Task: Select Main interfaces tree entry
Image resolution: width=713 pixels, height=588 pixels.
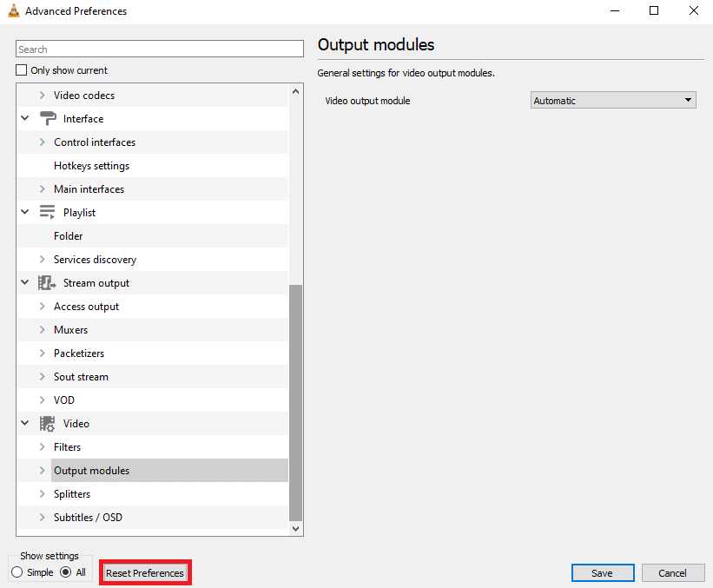Action: [89, 189]
